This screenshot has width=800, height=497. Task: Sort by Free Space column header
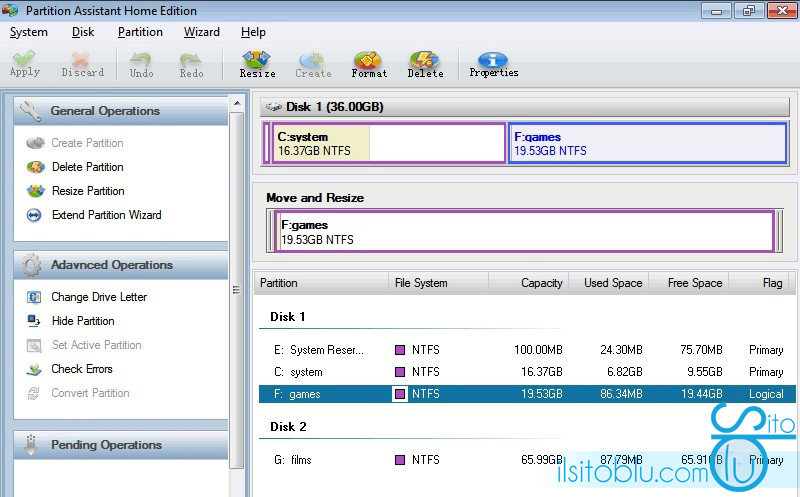[689, 283]
